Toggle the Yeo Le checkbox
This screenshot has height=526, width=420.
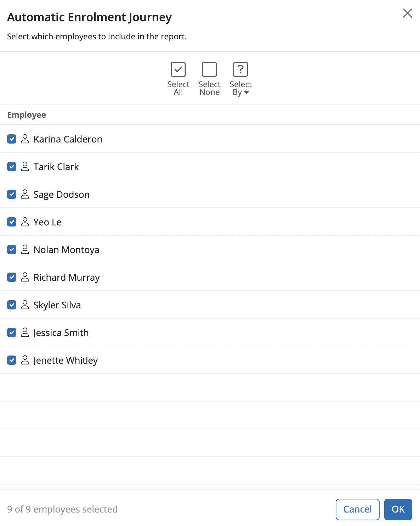(12, 222)
